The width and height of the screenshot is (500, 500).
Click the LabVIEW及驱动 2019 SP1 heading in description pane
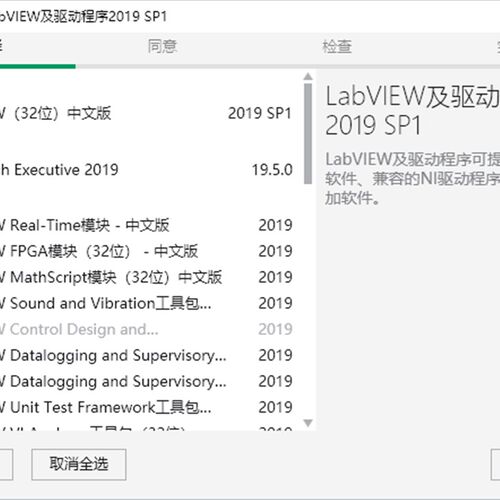(413, 111)
